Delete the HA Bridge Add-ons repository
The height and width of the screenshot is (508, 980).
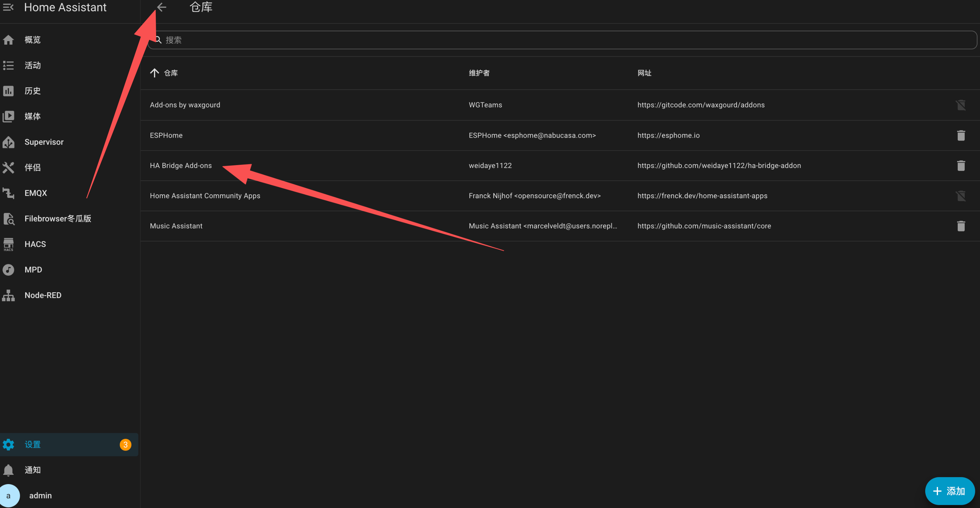[961, 165]
